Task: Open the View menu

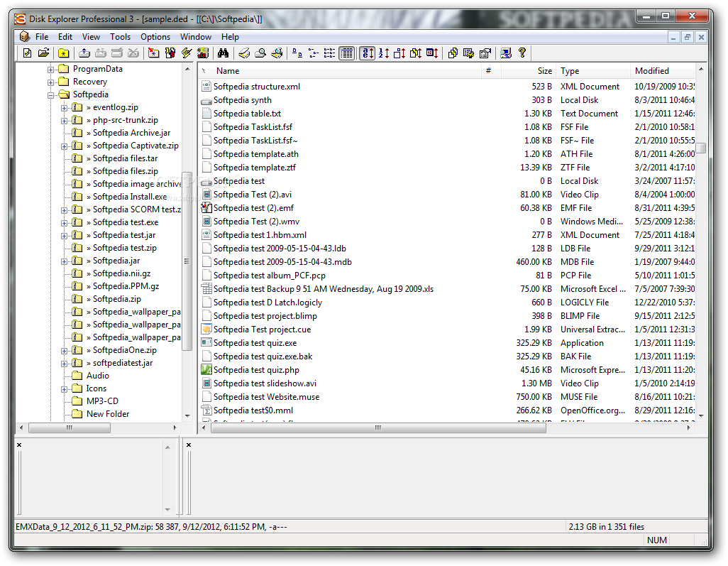Action: point(91,37)
